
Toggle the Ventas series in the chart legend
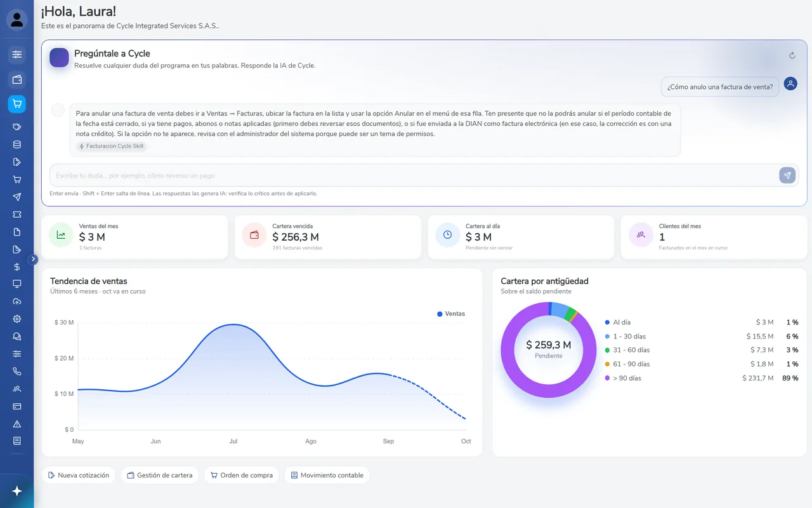coord(451,314)
